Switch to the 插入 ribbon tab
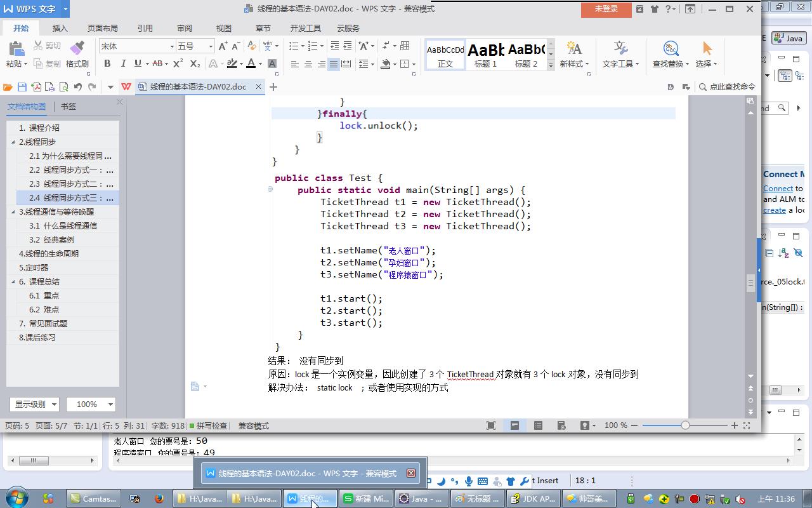 pyautogui.click(x=60, y=28)
